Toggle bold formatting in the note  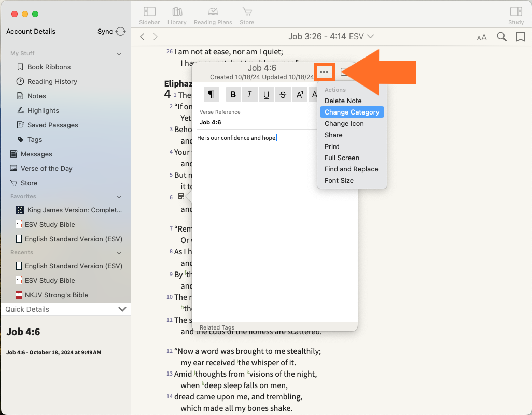point(233,94)
